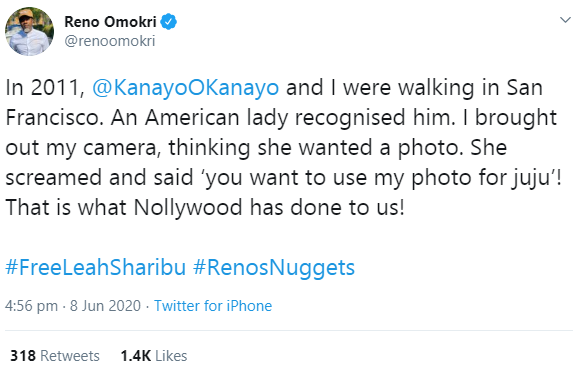578x366 pixels.
Task: Click the Reno Omokri display name
Action: [x=111, y=22]
